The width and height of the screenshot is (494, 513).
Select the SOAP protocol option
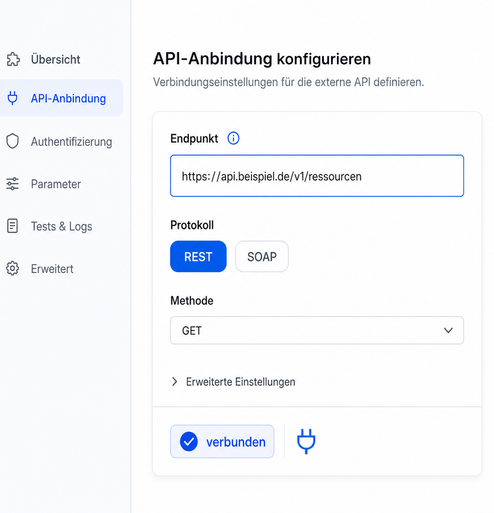tap(262, 256)
